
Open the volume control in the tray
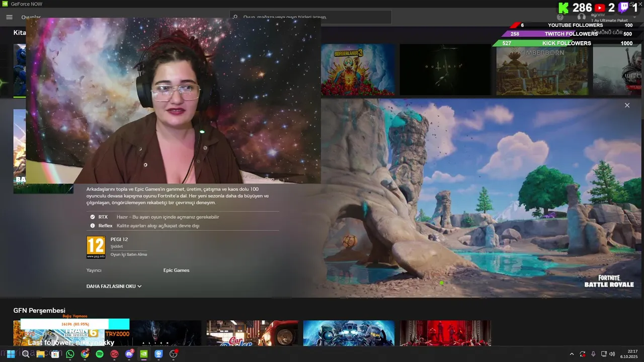[612, 354]
